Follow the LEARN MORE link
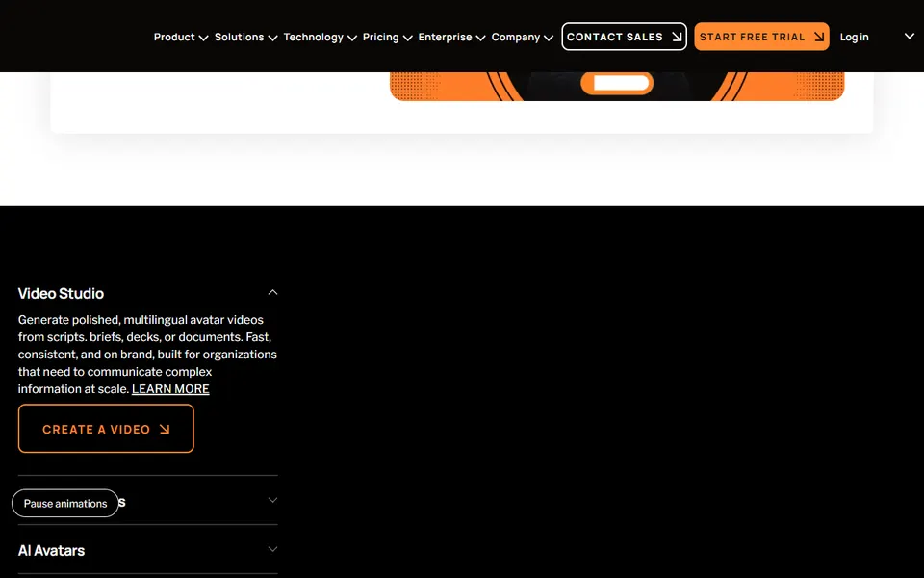 coord(170,388)
